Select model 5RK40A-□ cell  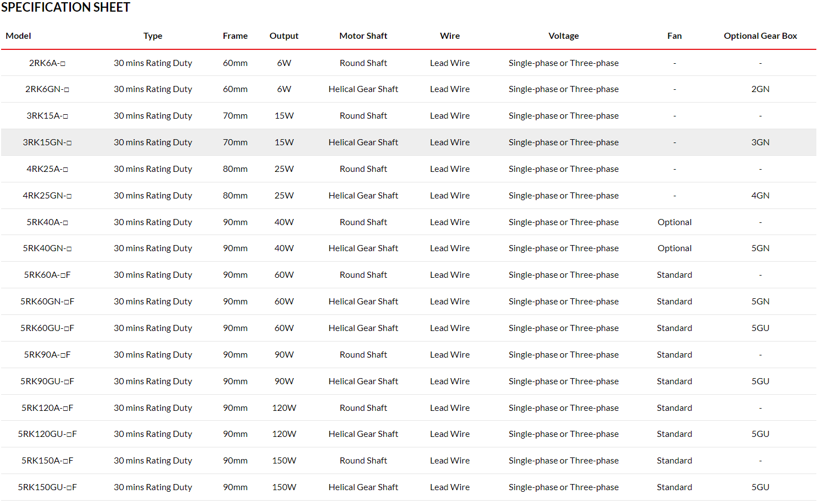(x=47, y=222)
